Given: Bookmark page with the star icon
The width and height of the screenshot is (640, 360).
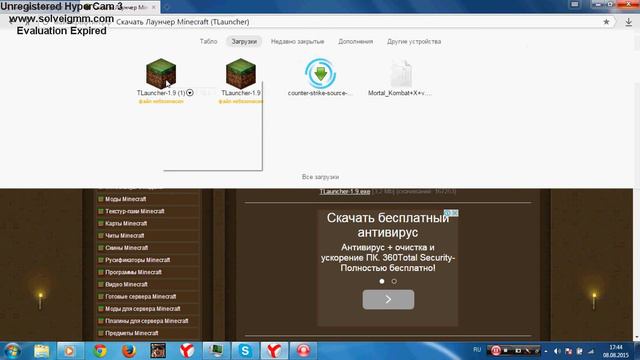Looking at the screenshot, I should [x=606, y=22].
